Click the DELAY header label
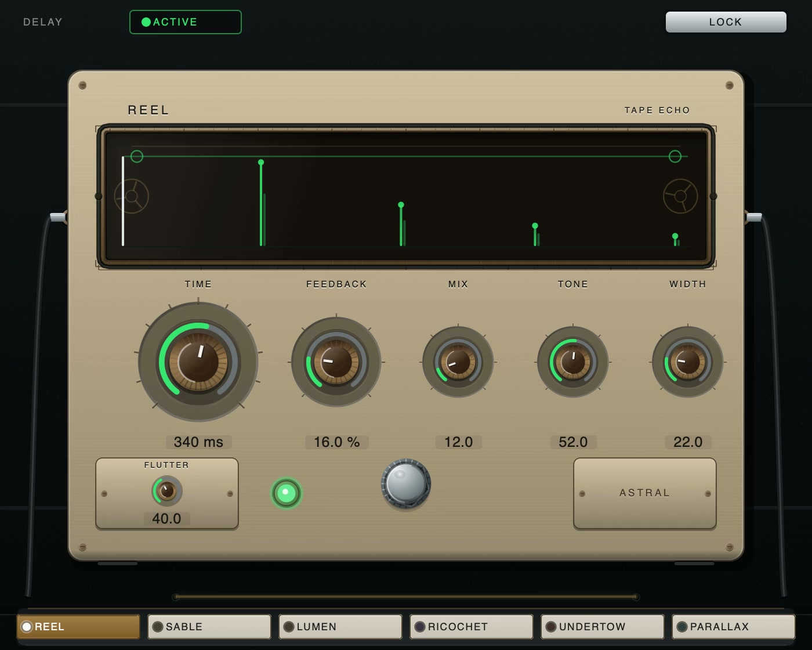This screenshot has height=650, width=812. click(43, 22)
